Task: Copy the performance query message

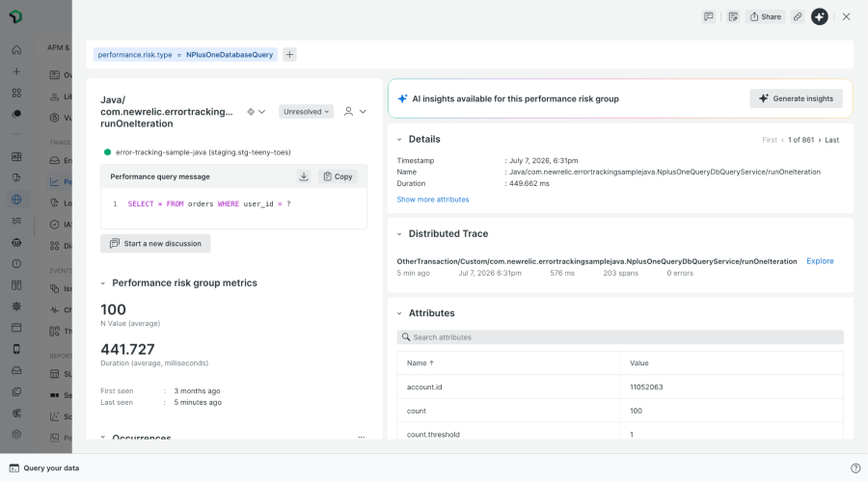Action: click(x=338, y=176)
